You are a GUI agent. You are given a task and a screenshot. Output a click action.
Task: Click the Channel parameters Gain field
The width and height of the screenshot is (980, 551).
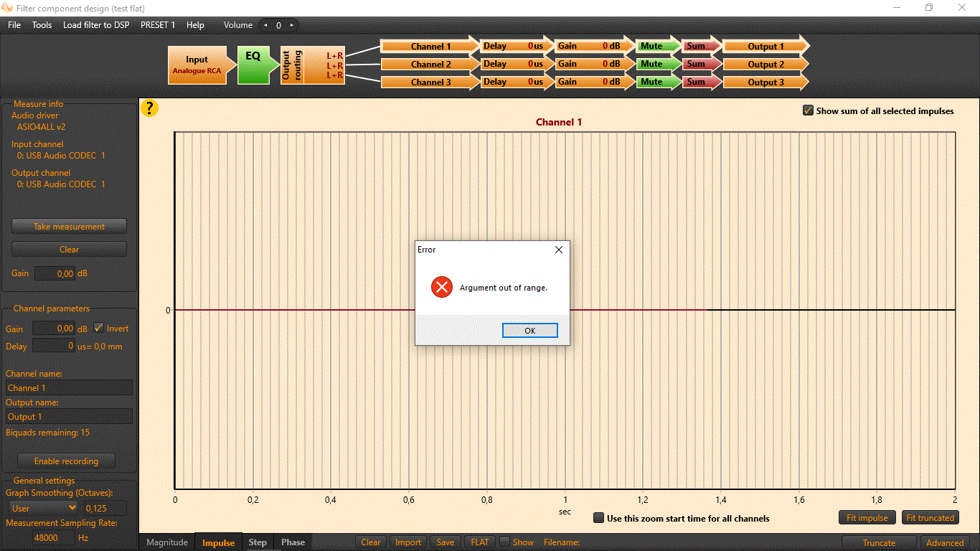pos(54,329)
